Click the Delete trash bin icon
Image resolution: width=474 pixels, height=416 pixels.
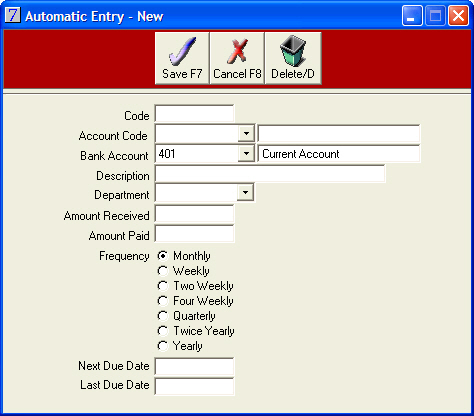click(x=292, y=51)
